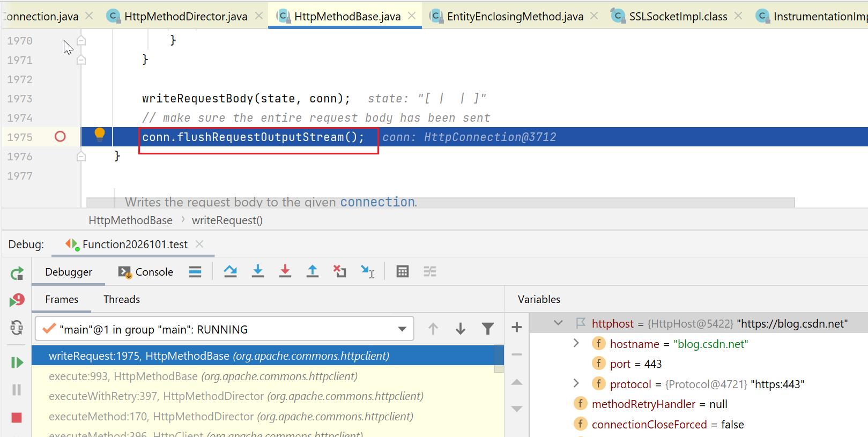
Task: Open the Evaluate Expression calculator
Action: coord(403,271)
